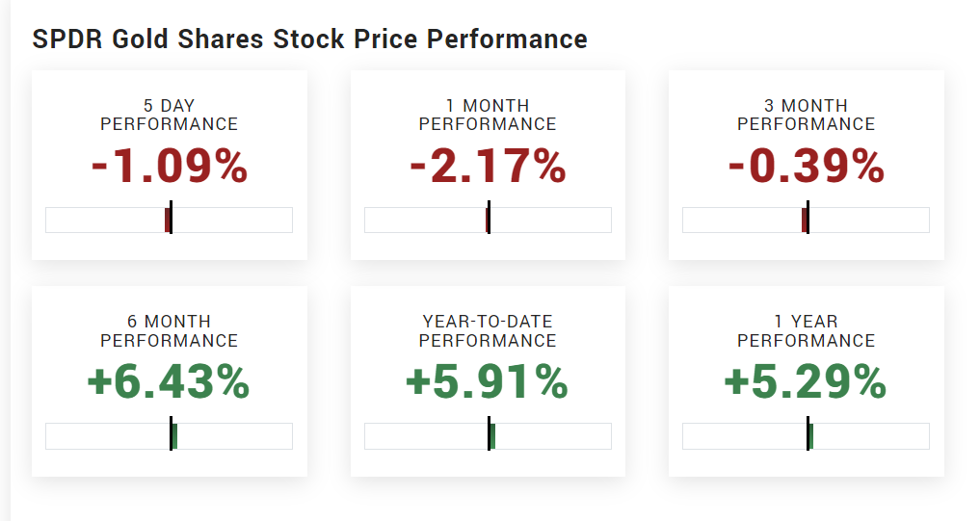Select the 3 Month Performance label
The height and width of the screenshot is (521, 980).
[806, 115]
